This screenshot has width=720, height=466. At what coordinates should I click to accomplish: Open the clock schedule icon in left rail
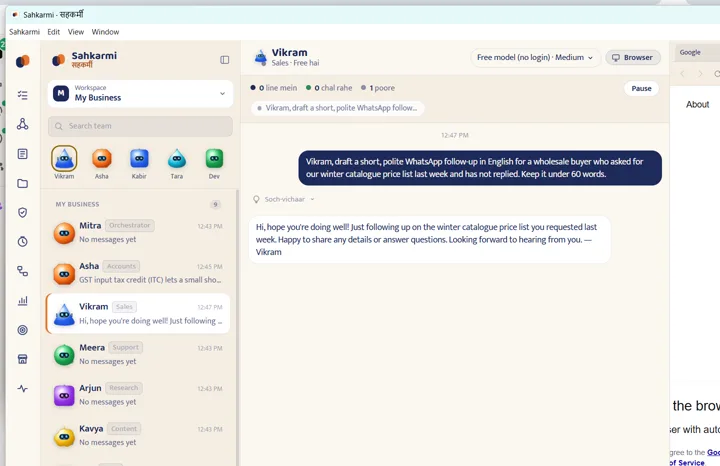click(x=22, y=242)
